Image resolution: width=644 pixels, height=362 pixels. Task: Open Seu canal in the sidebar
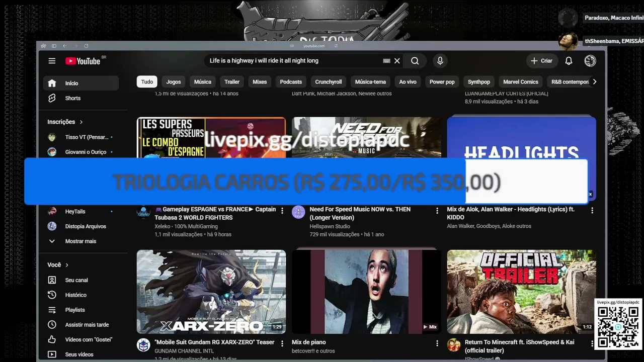point(81,280)
